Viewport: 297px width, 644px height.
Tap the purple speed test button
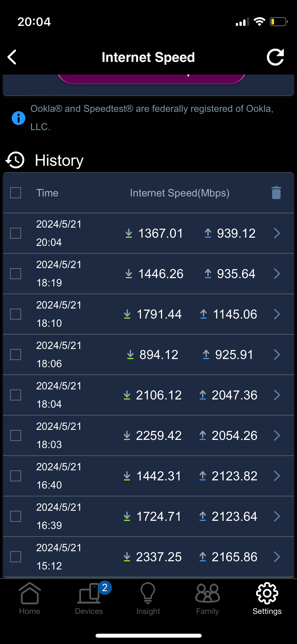coord(152,79)
